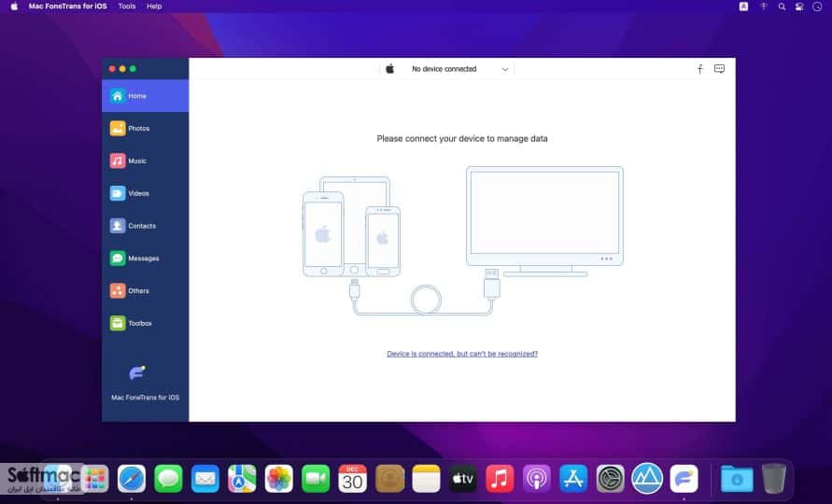
Task: Open the Trash in Dock
Action: (773, 479)
